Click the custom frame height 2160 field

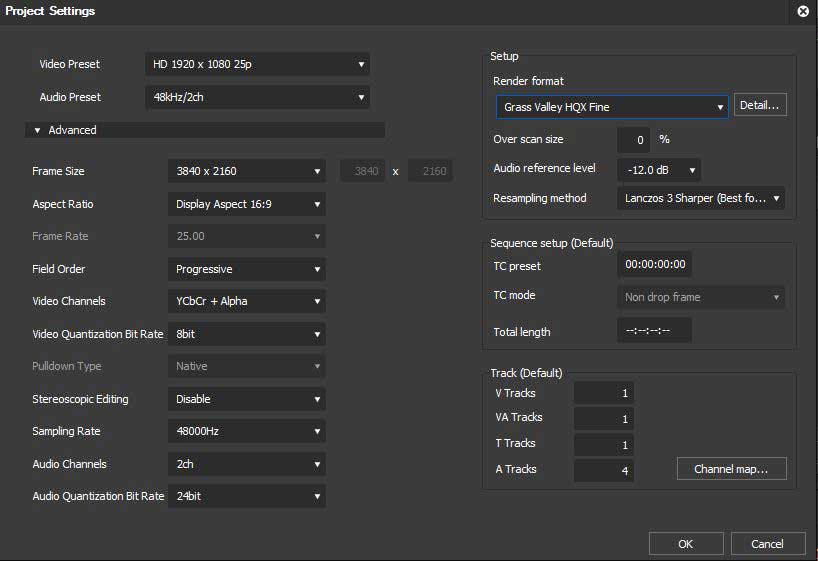click(430, 171)
